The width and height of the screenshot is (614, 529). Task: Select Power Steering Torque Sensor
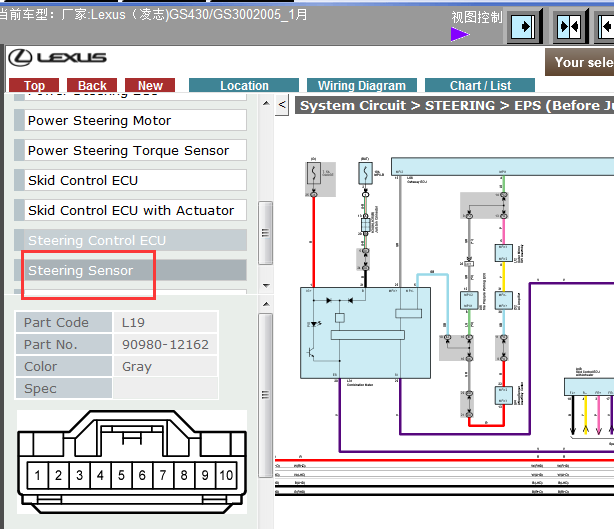point(130,150)
